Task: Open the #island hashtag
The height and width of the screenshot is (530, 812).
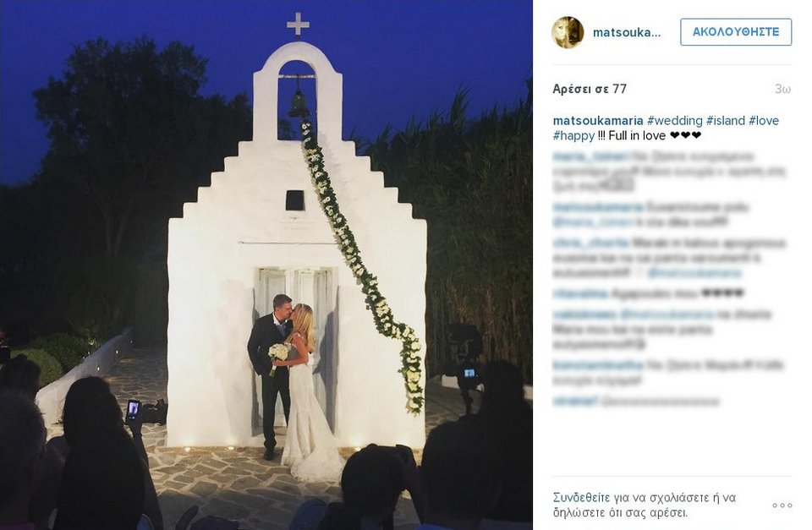Action: 726,121
